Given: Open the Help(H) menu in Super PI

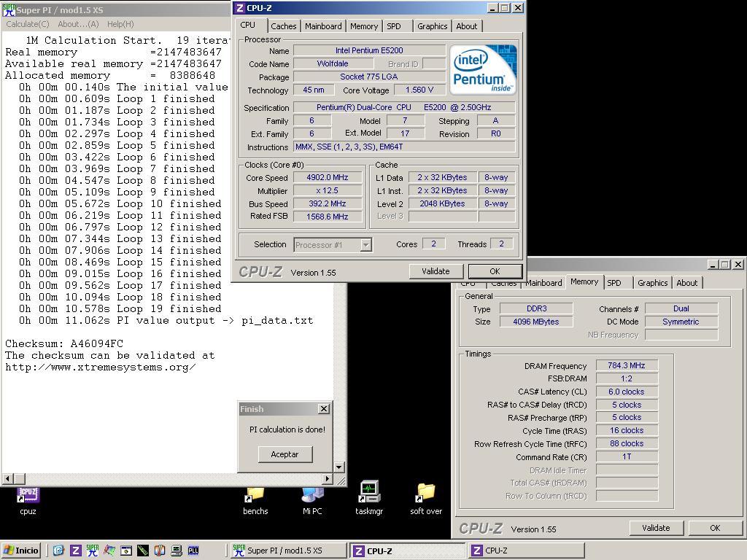Looking at the screenshot, I should pyautogui.click(x=120, y=24).
